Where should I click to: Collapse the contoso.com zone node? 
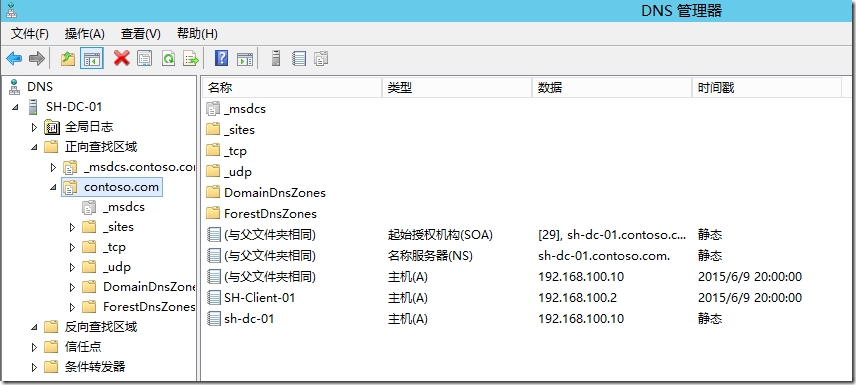pyautogui.click(x=54, y=187)
